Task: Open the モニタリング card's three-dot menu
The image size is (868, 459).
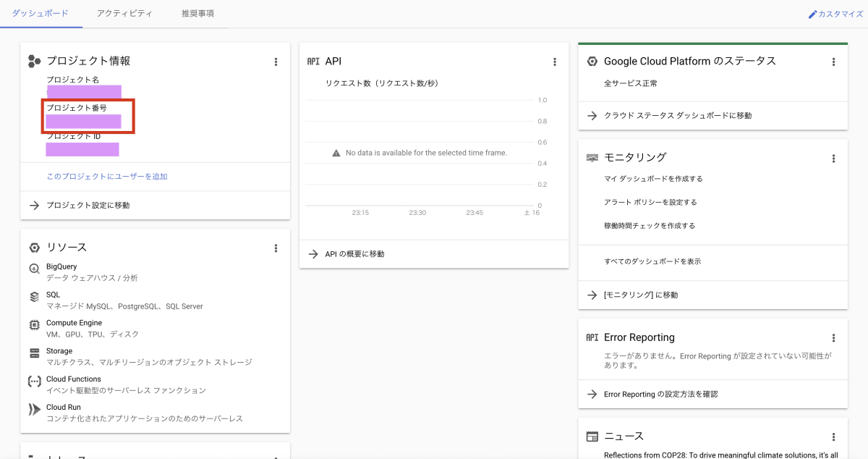Action: [x=833, y=159]
